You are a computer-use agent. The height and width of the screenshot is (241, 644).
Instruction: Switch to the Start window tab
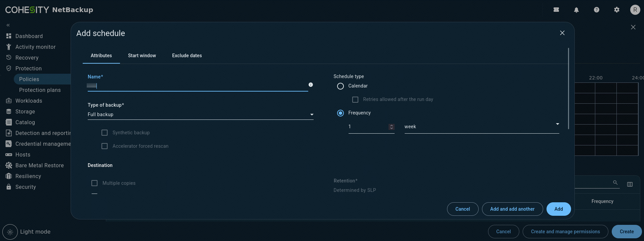142,56
